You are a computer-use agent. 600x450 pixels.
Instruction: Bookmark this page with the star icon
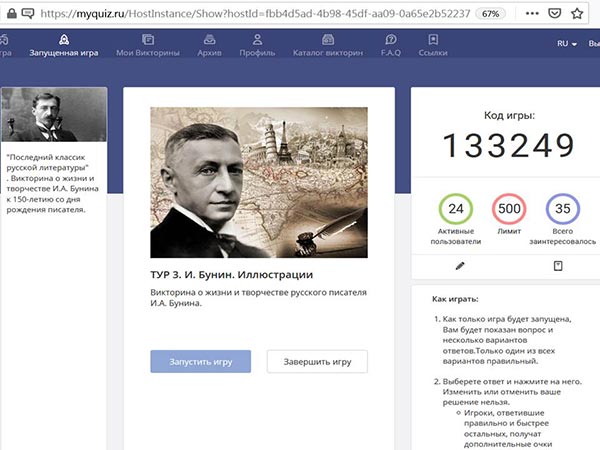click(x=577, y=14)
